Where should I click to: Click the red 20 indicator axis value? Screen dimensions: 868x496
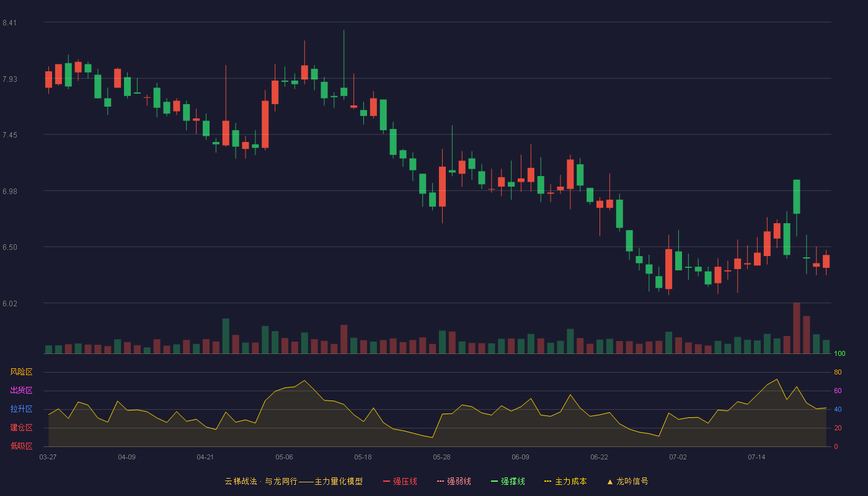tap(838, 428)
